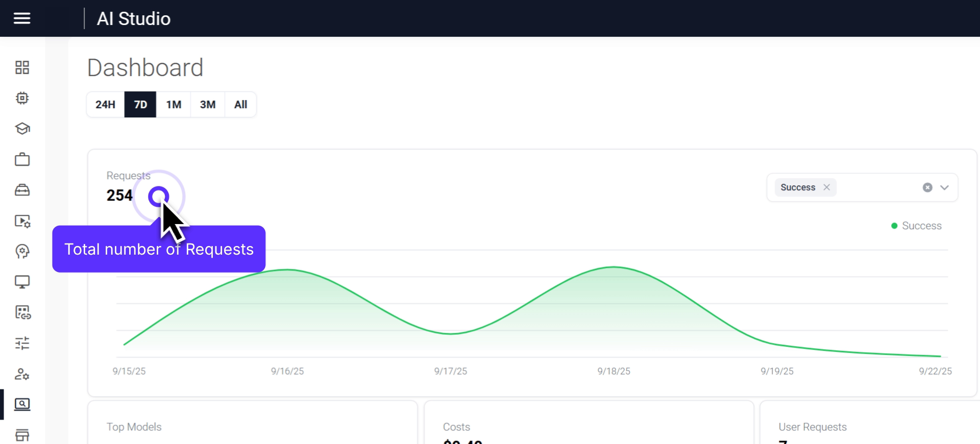
Task: Open the hamburger menu
Action: [22, 18]
